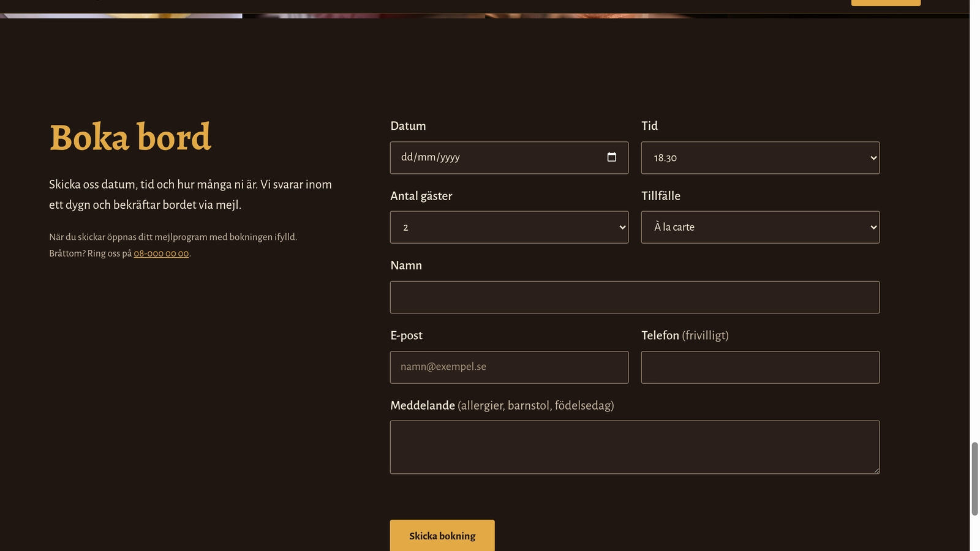Viewport: 980px width, 551px height.
Task: Submit with the Skicka bokning button
Action: [x=442, y=536]
